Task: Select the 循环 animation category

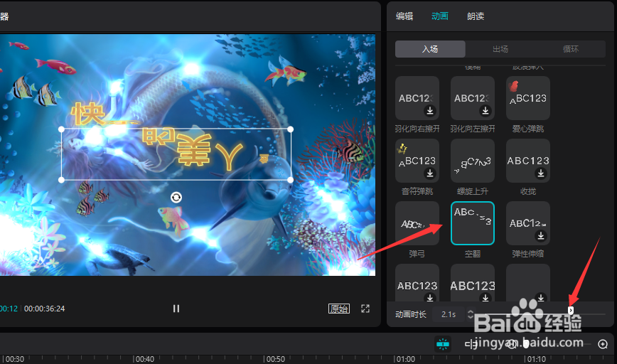Action: (570, 49)
